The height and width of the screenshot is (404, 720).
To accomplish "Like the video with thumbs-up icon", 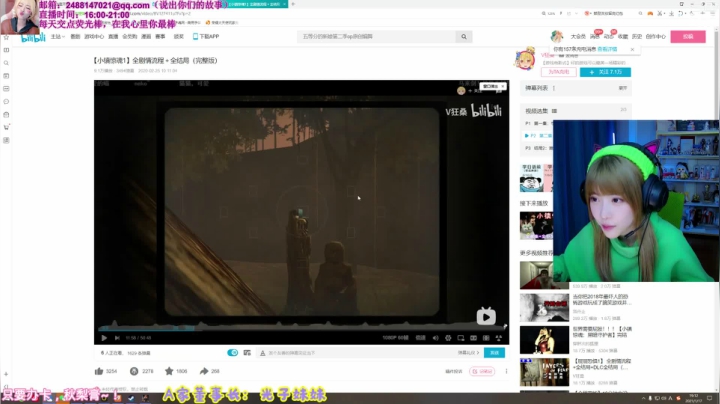I will tap(99, 371).
